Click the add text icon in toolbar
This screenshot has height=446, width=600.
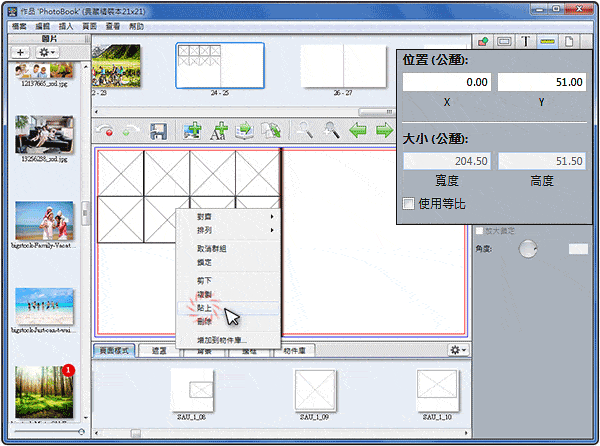coord(217,130)
